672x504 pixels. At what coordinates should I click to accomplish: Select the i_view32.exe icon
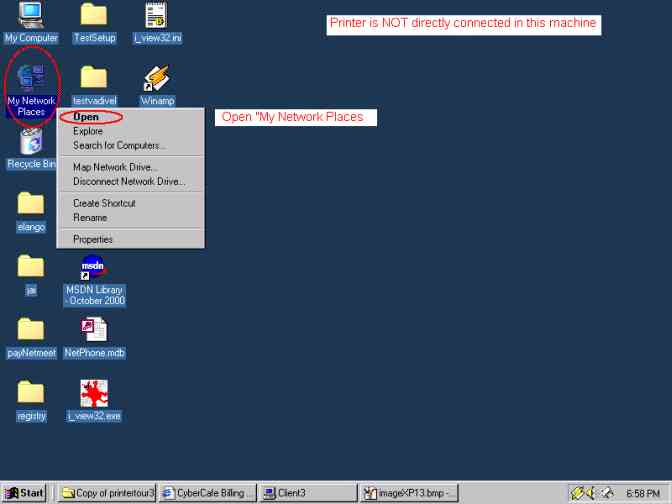(94, 394)
